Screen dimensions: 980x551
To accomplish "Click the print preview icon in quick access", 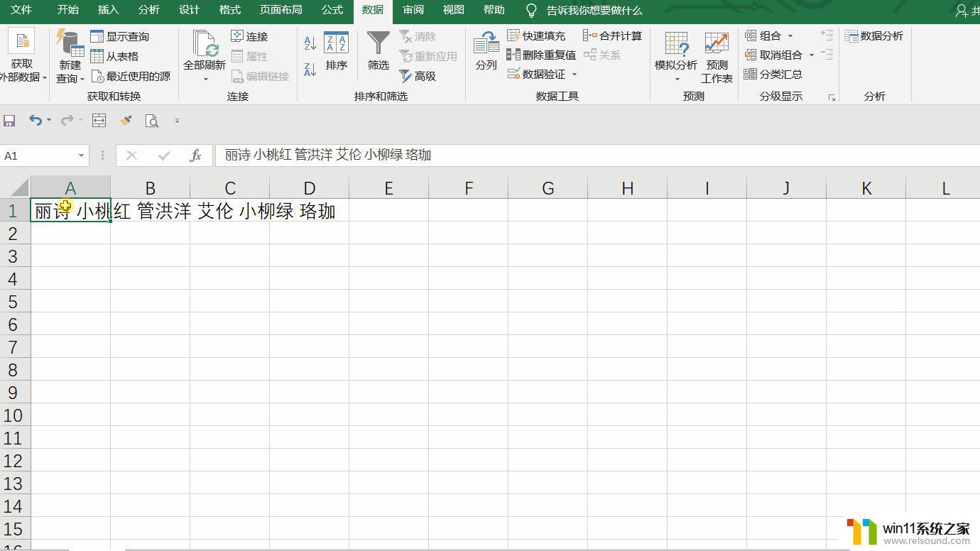I will (x=151, y=121).
